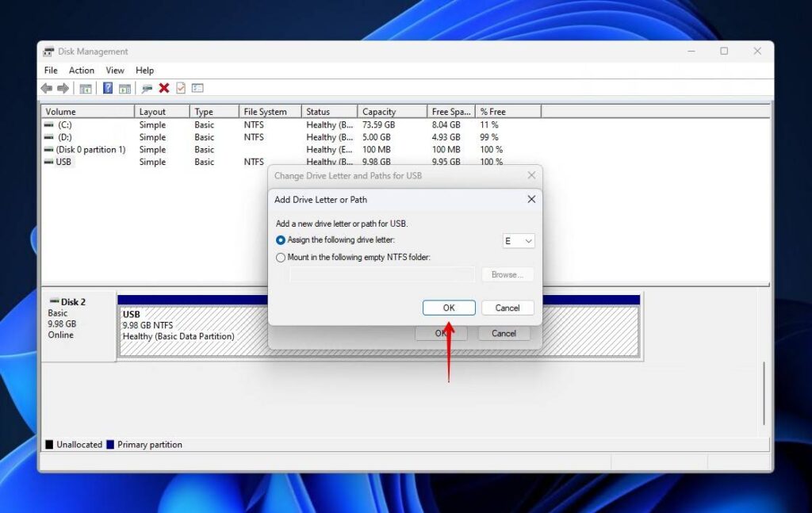Select 'Assign the following drive letter' radio button
This screenshot has height=513, width=812.
[x=281, y=239]
